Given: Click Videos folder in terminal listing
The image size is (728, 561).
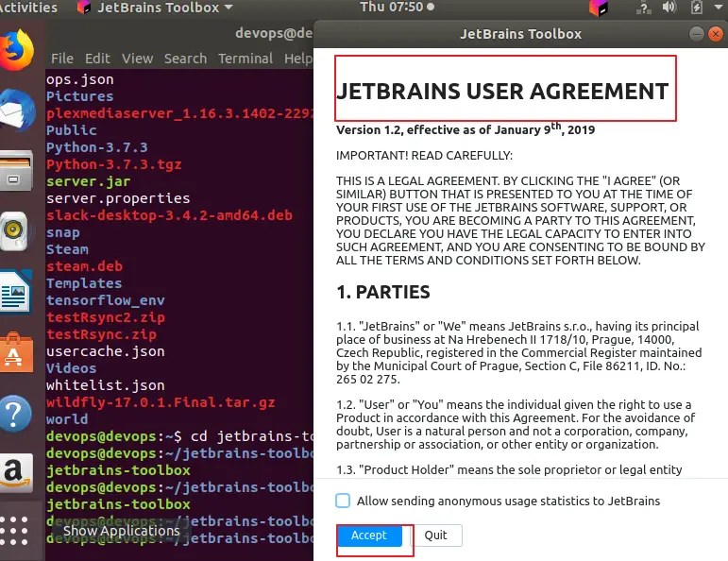Looking at the screenshot, I should click(71, 368).
